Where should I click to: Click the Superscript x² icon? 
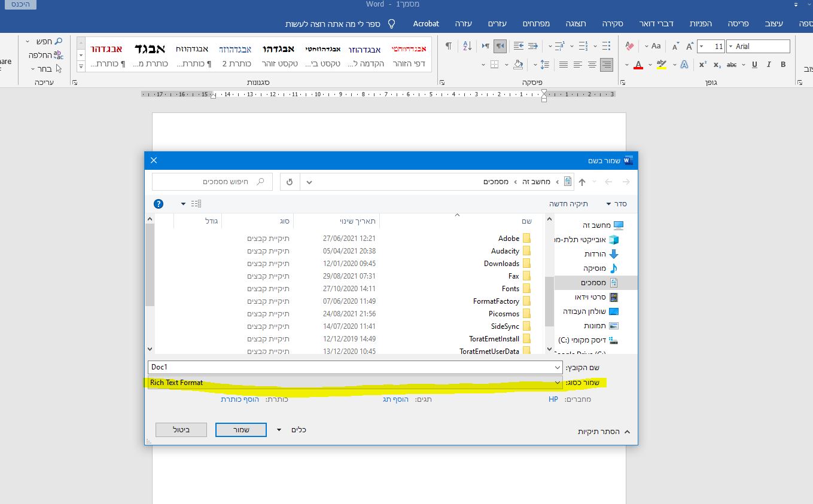point(703,65)
